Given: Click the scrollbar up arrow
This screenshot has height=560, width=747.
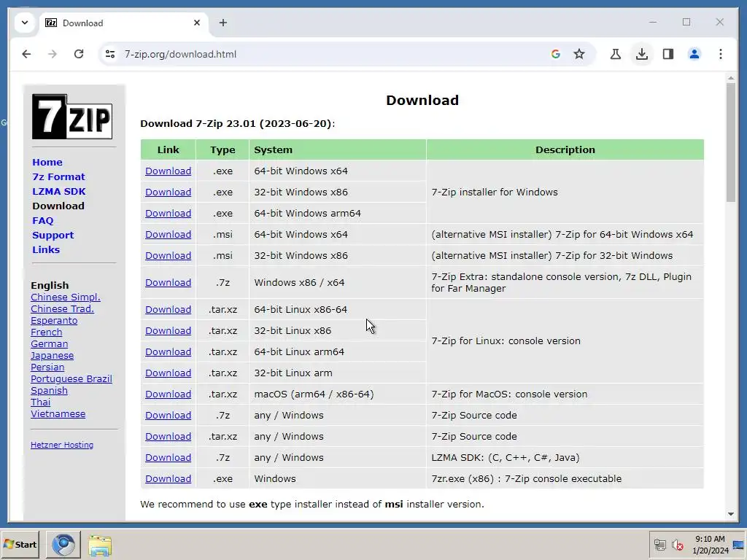Looking at the screenshot, I should coord(731,77).
